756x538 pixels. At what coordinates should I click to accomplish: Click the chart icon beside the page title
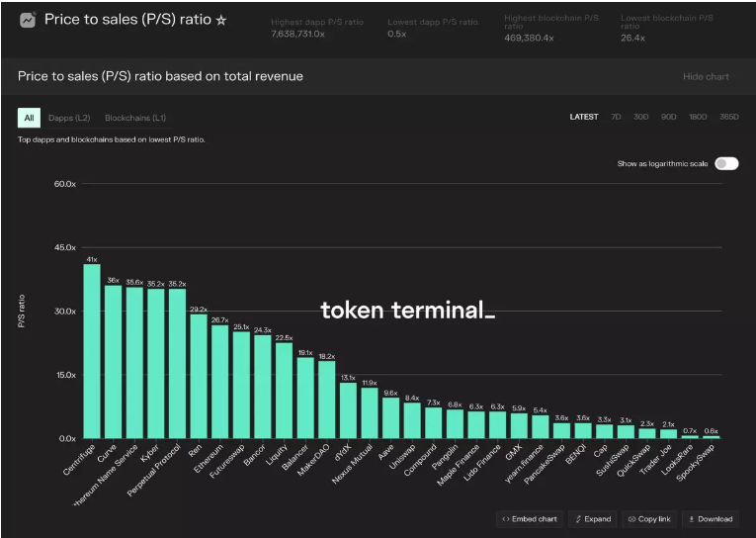[27, 20]
